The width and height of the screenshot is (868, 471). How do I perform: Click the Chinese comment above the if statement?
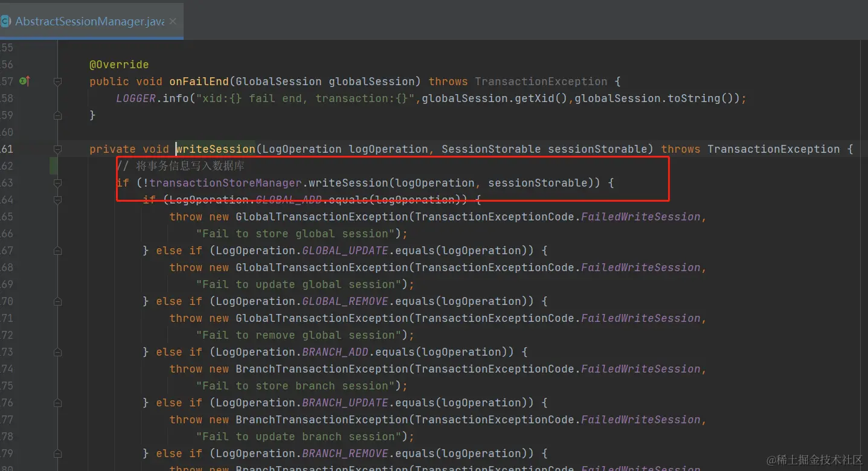click(180, 166)
